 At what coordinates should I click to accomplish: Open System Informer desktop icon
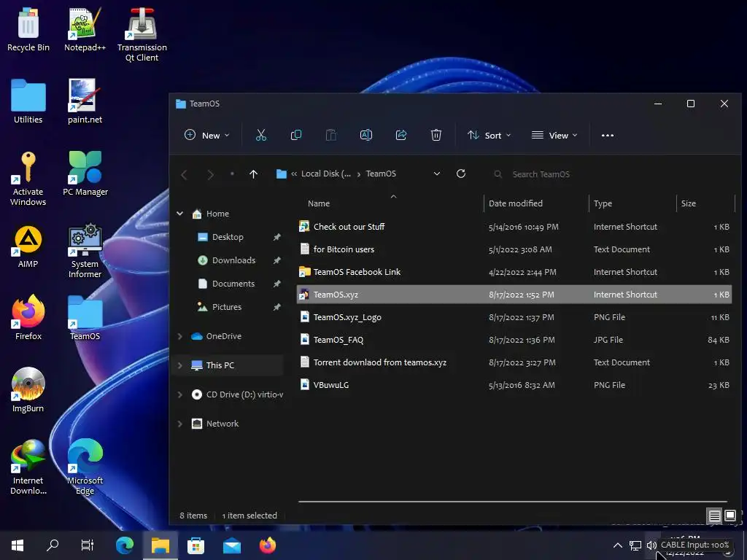pyautogui.click(x=85, y=251)
